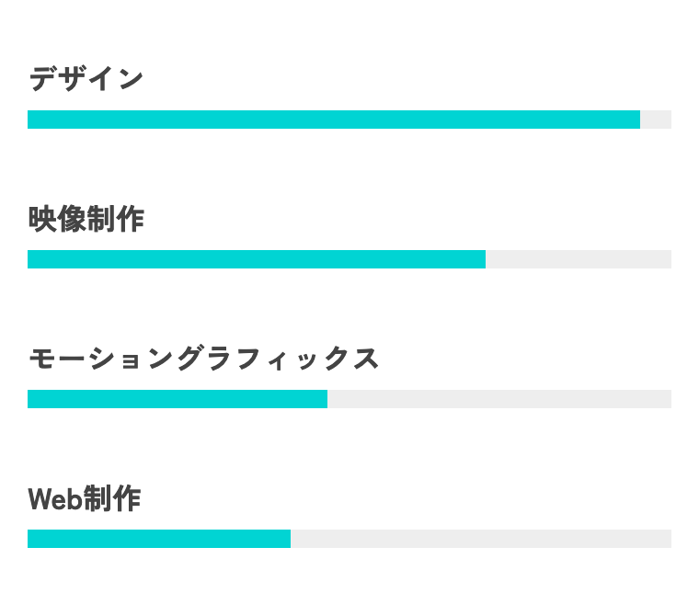The height and width of the screenshot is (616, 699).
Task: Click the gray unfilled end of the デザイン bar
Action: (x=656, y=120)
